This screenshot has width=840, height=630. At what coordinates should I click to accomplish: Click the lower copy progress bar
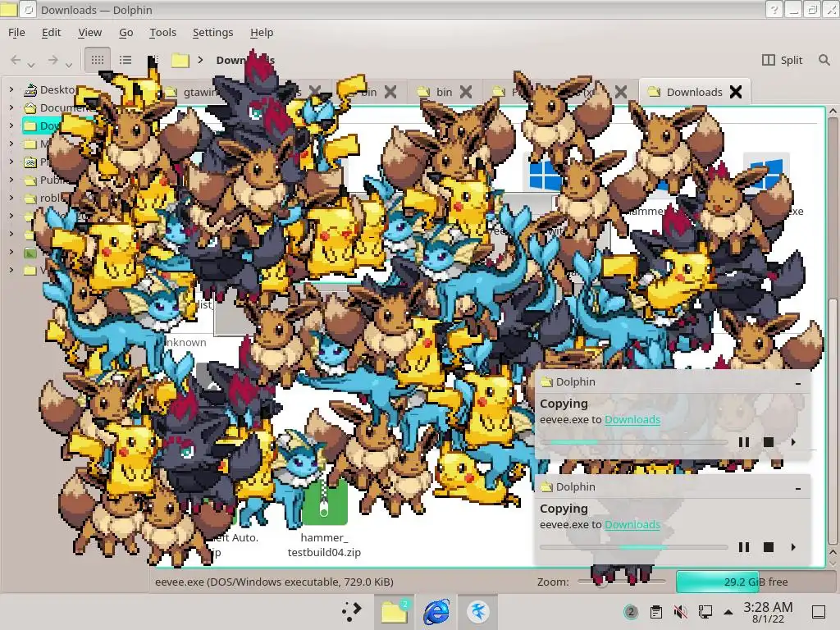[x=633, y=547]
